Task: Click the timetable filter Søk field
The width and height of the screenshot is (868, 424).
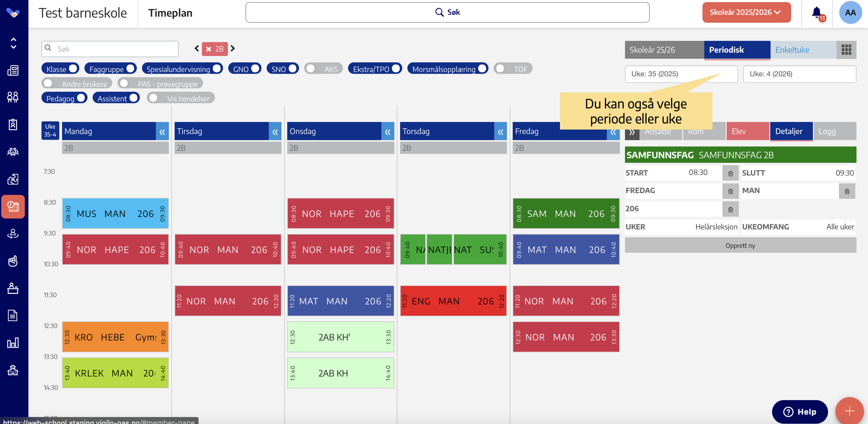Action: [x=110, y=49]
